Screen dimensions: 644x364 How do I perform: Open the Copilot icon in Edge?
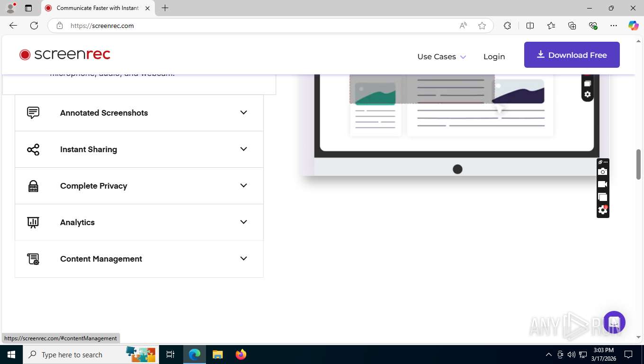(x=633, y=26)
